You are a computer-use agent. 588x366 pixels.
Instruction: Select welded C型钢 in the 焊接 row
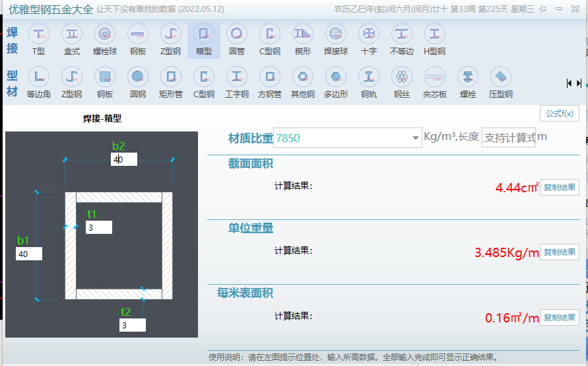(x=270, y=40)
